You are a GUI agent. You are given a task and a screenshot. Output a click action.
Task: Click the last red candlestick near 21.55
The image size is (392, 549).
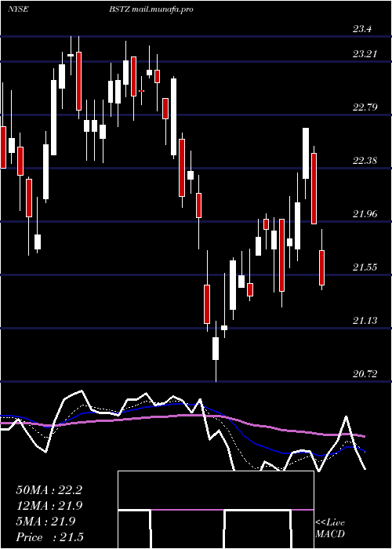click(321, 267)
